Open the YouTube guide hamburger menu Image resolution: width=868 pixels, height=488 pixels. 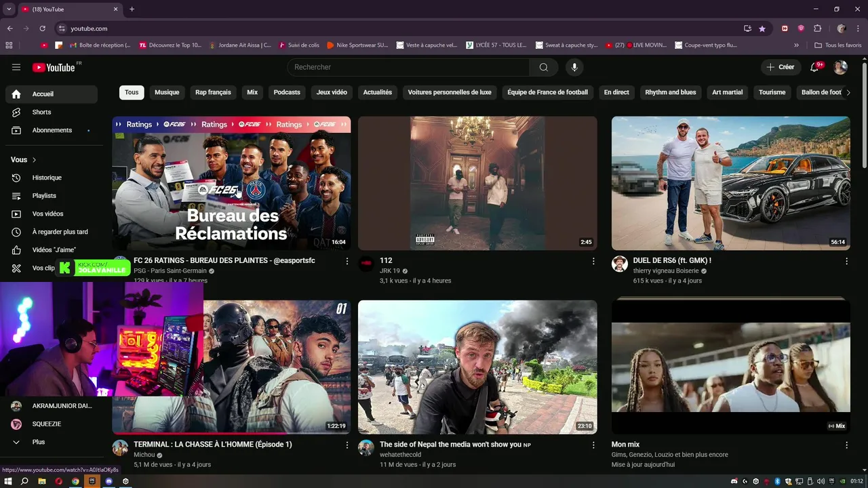click(x=16, y=67)
